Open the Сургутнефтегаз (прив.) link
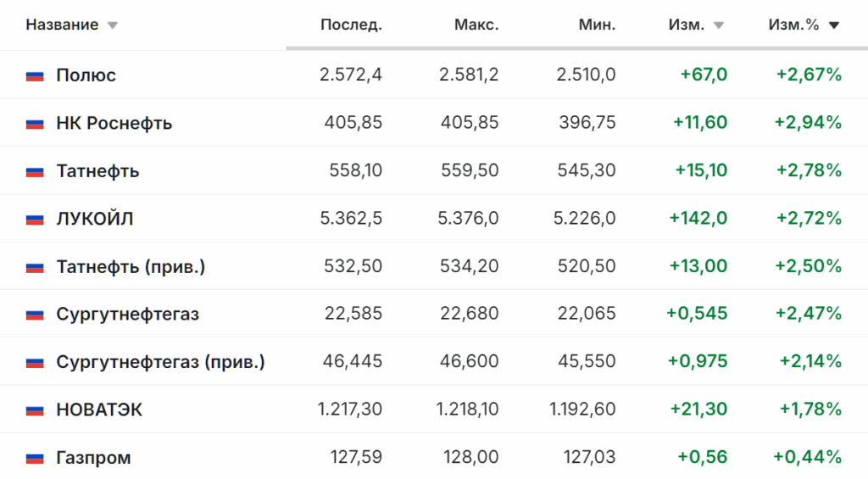Viewport: 868px width, 479px height. [x=160, y=362]
